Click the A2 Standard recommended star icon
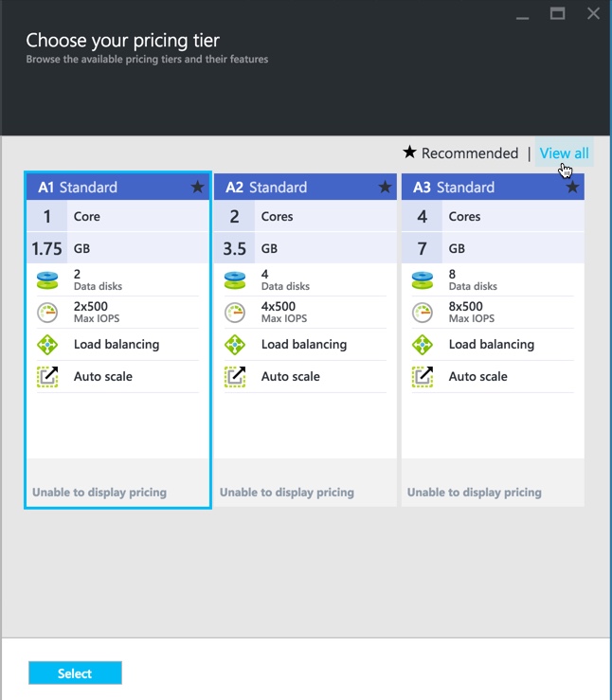The height and width of the screenshot is (700, 612). click(385, 188)
